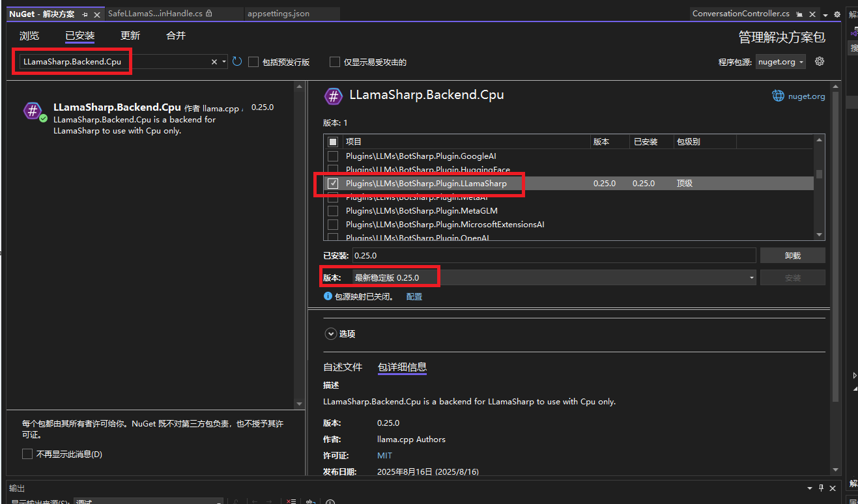Open the document tab settings gear

[x=836, y=14]
